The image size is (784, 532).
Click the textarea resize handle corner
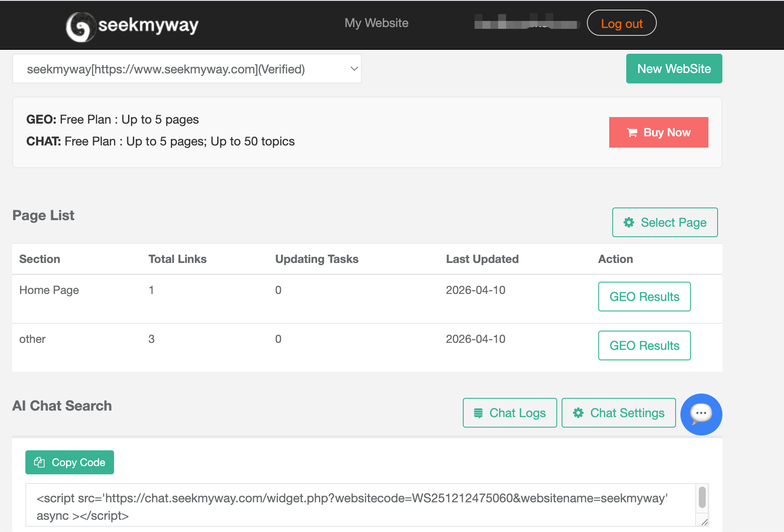(x=704, y=522)
